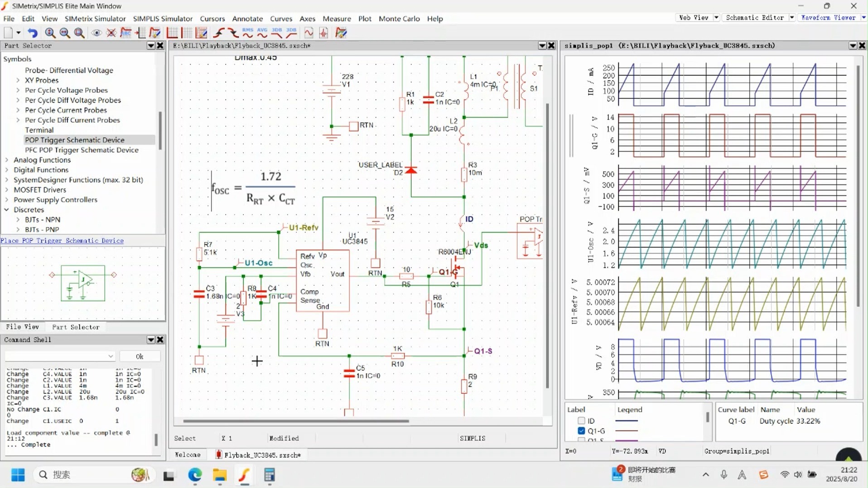Click the New graph sheet icon

[8, 33]
